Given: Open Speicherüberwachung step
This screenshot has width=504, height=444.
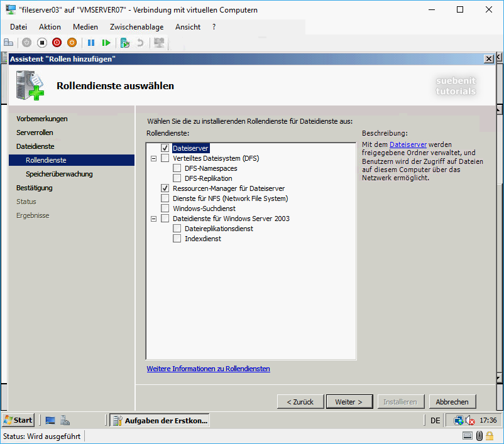Looking at the screenshot, I should (59, 174).
